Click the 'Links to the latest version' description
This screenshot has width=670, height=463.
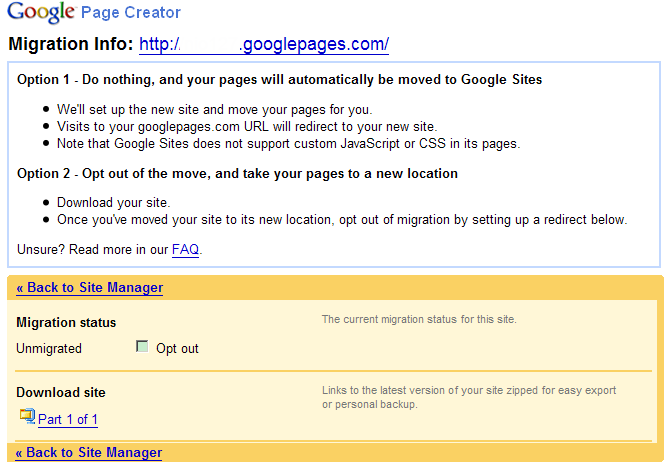pos(469,397)
